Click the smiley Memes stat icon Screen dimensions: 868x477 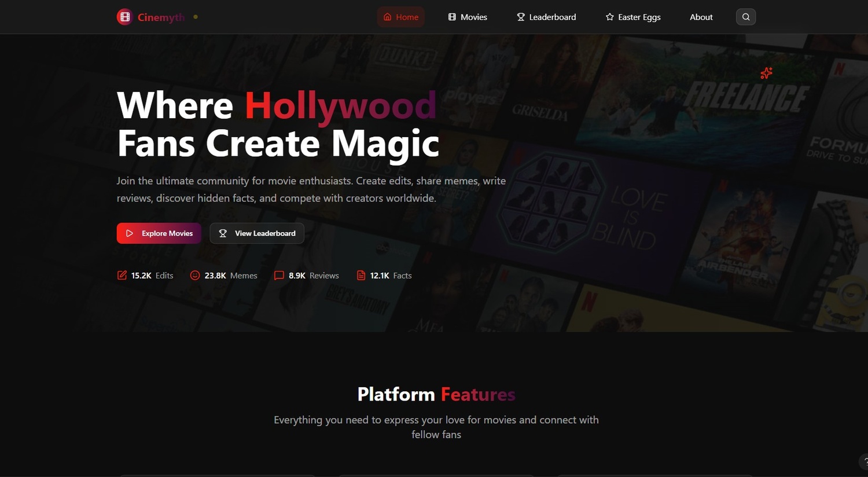click(x=195, y=276)
